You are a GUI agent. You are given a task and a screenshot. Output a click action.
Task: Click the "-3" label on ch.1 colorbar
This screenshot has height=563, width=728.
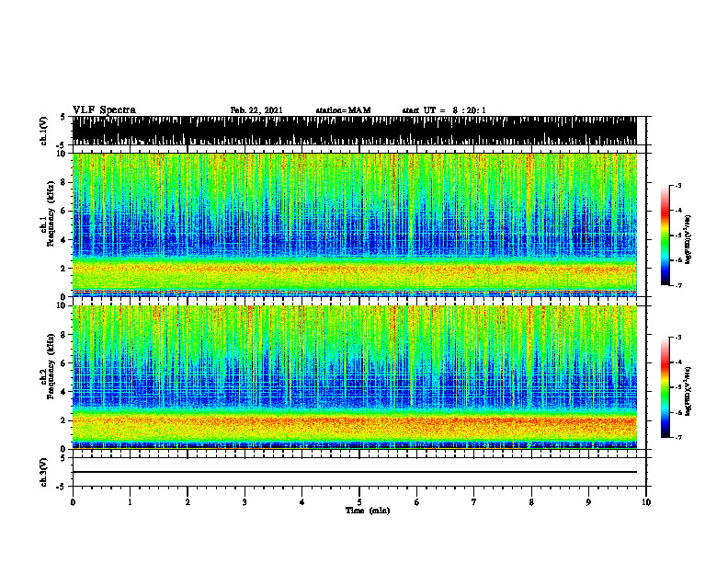(x=677, y=185)
